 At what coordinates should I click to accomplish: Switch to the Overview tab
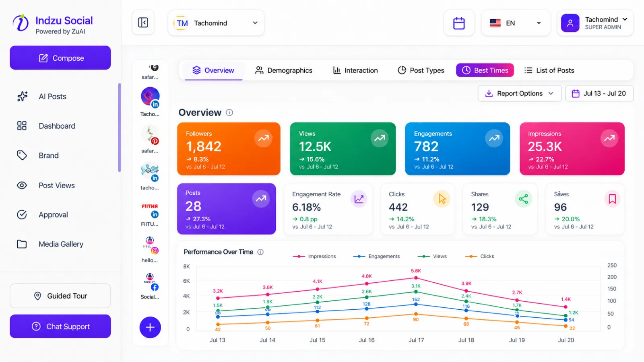pos(213,70)
